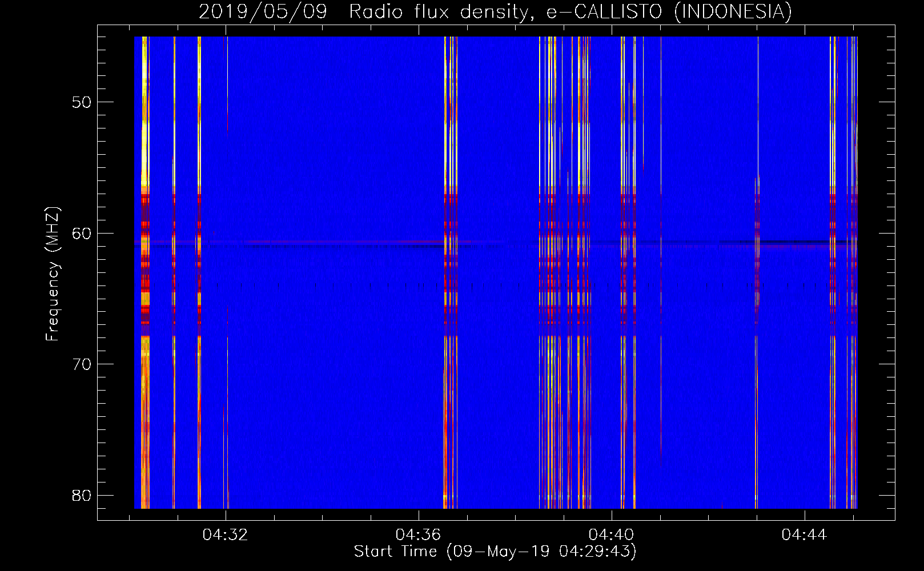Screen dimensions: 924x571
Task: Click the "Start Time (09-May-19 04:29:43)" label
Action: point(495,552)
